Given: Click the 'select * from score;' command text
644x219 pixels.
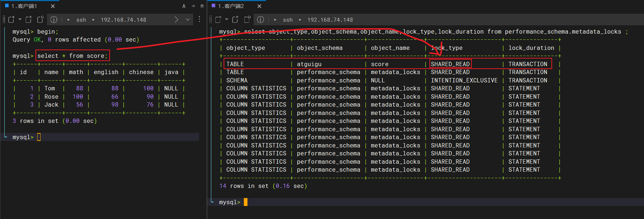Looking at the screenshot, I should [72, 56].
